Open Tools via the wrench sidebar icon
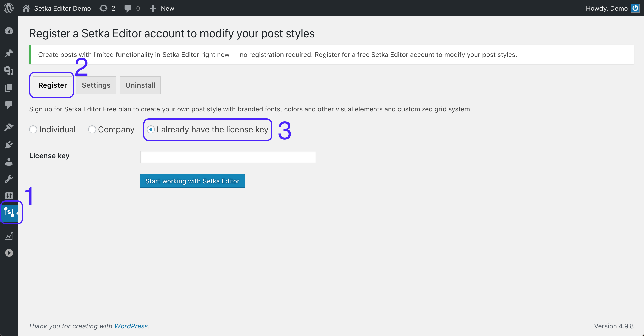The height and width of the screenshot is (336, 644). coord(9,179)
